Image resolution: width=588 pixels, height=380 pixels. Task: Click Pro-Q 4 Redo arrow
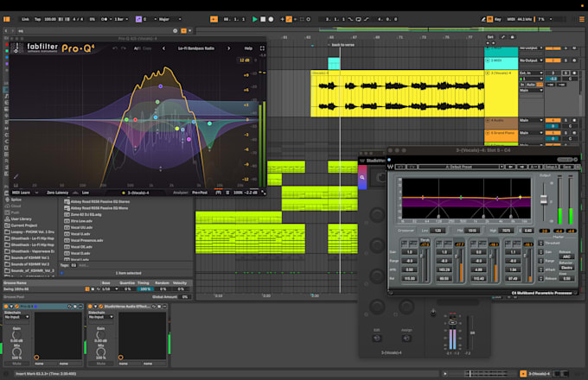pyautogui.click(x=124, y=48)
